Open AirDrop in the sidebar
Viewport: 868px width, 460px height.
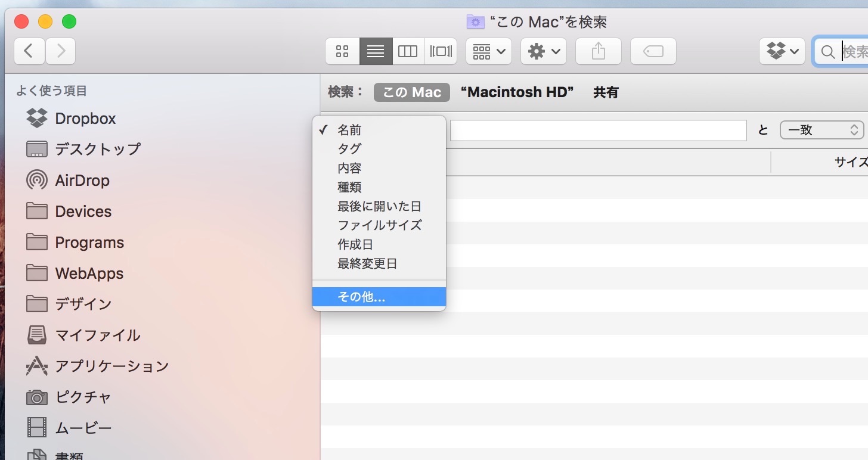pos(68,180)
